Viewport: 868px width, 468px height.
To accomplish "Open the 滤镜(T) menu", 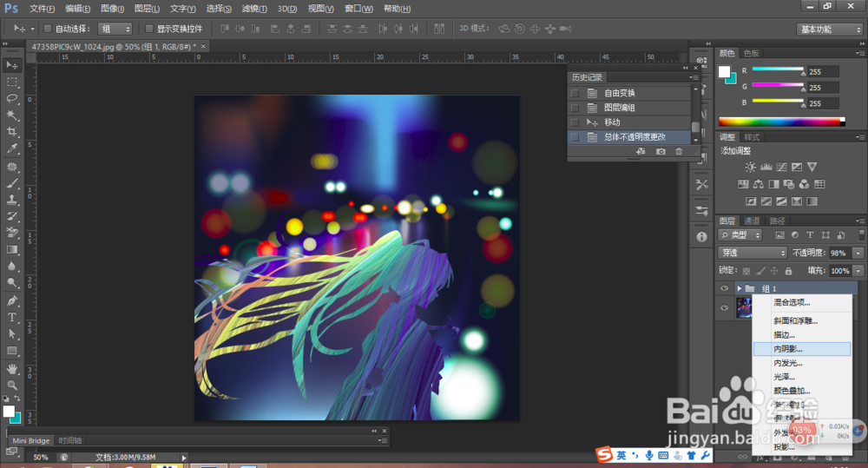I will pyautogui.click(x=254, y=9).
